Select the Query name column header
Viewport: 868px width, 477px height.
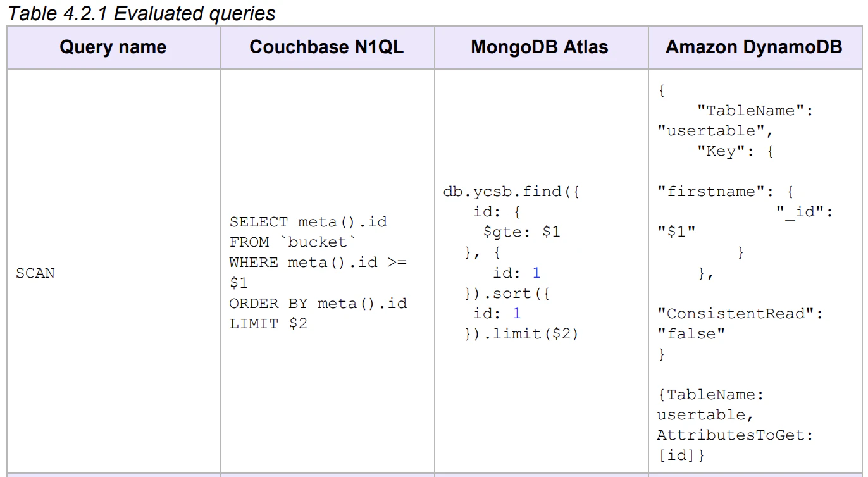(113, 47)
